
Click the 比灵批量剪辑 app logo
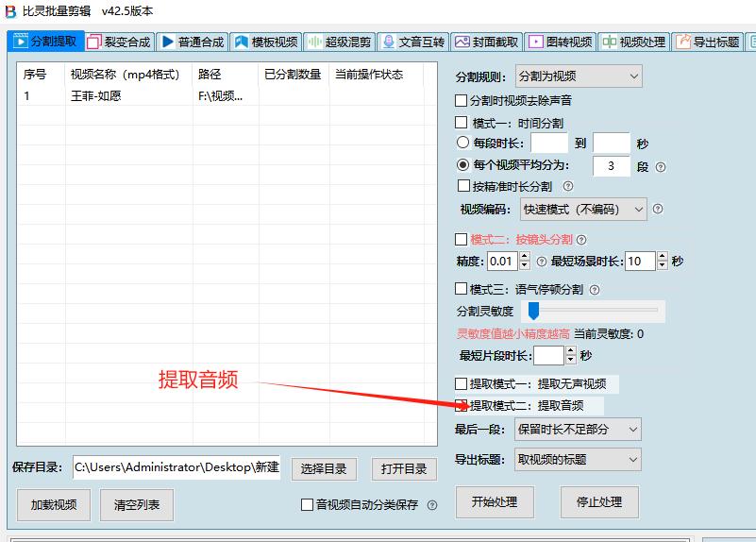pos(10,11)
